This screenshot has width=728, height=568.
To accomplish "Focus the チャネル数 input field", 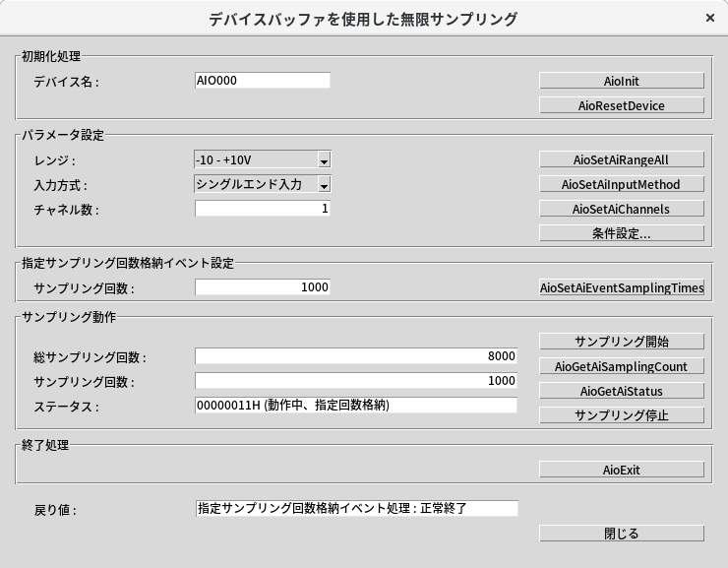I will coord(262,209).
